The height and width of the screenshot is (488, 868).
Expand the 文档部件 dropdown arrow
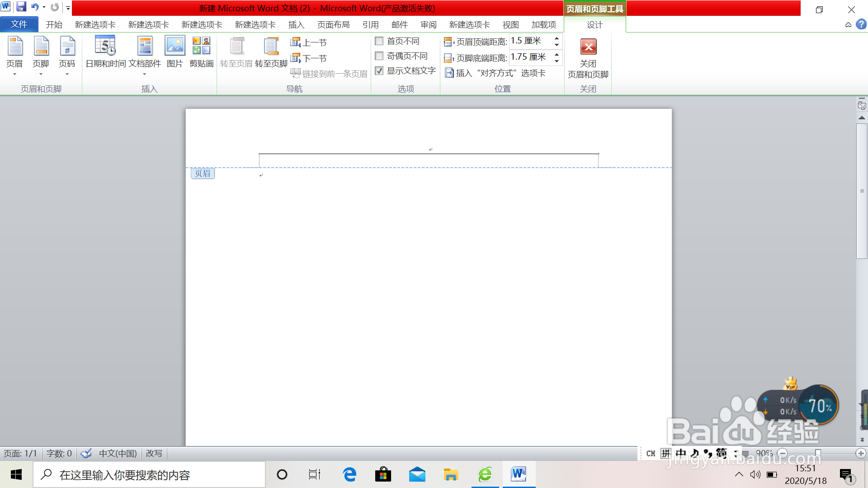145,74
